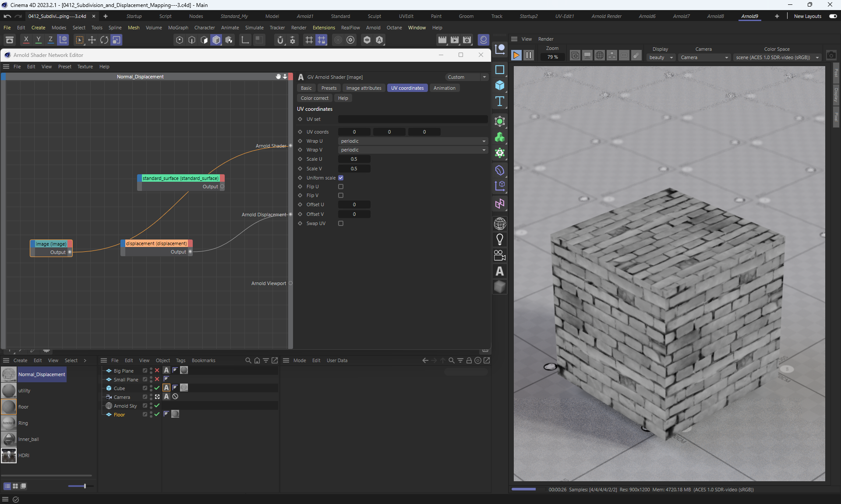This screenshot has width=841, height=504.
Task: Click the move tool in the top toolbar
Action: [x=92, y=40]
